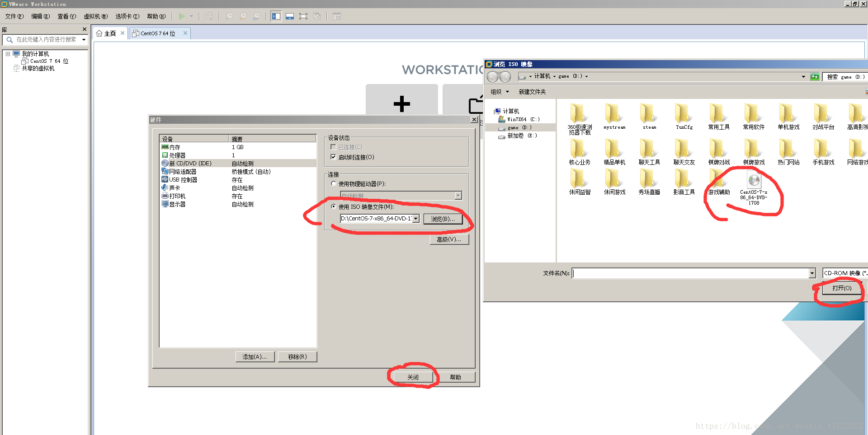Select CentOS 7 64 位 in library tree
The image size is (868, 435).
[49, 61]
